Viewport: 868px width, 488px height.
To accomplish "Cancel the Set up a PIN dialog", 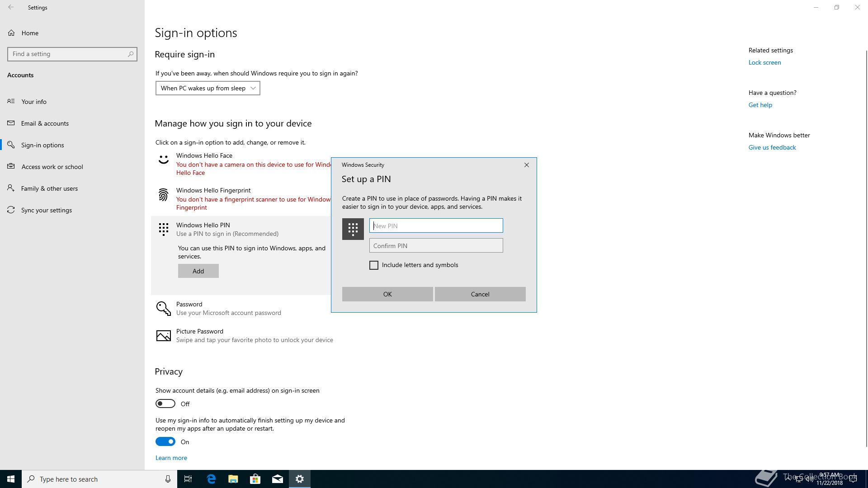I will click(x=480, y=294).
